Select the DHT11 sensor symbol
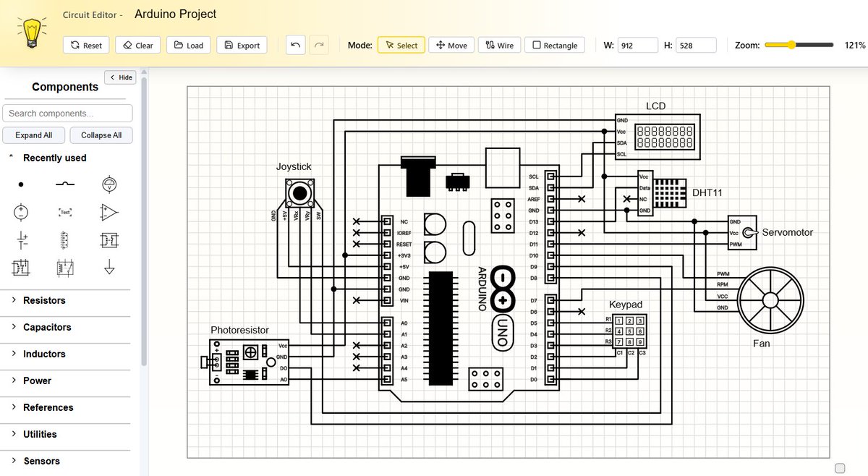This screenshot has height=476, width=868. (661, 193)
